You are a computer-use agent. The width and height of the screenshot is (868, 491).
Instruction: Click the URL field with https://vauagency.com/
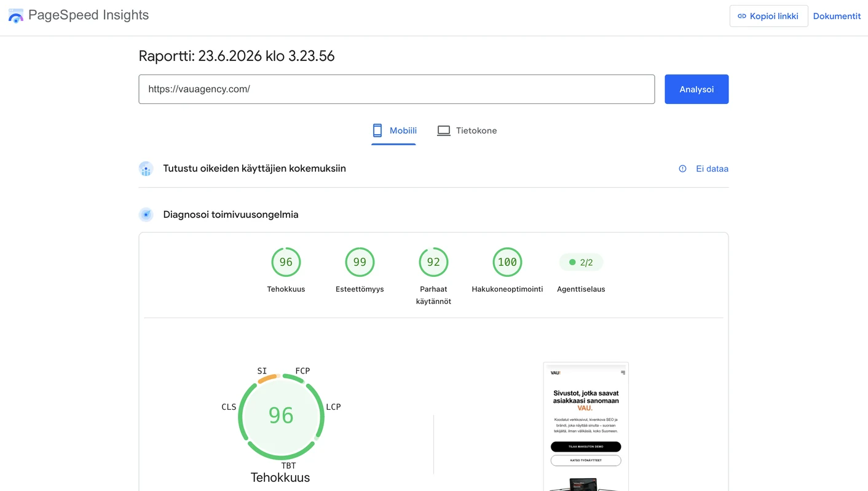[397, 89]
